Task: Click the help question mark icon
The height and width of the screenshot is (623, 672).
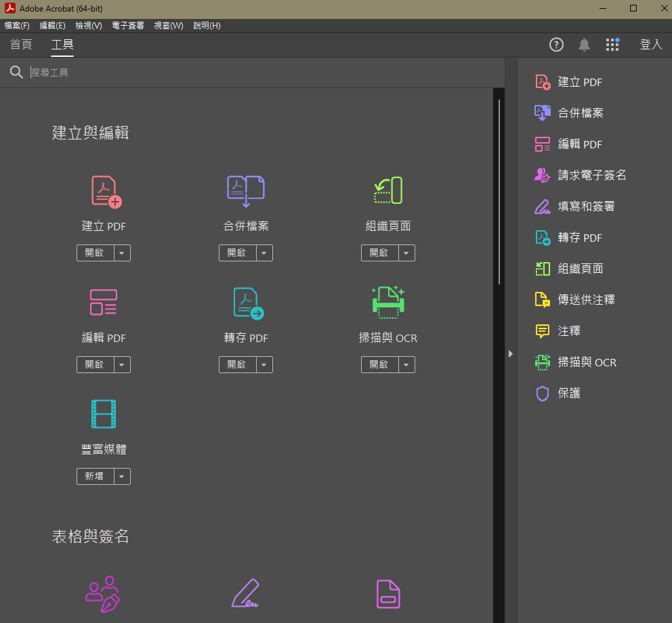Action: [x=556, y=45]
